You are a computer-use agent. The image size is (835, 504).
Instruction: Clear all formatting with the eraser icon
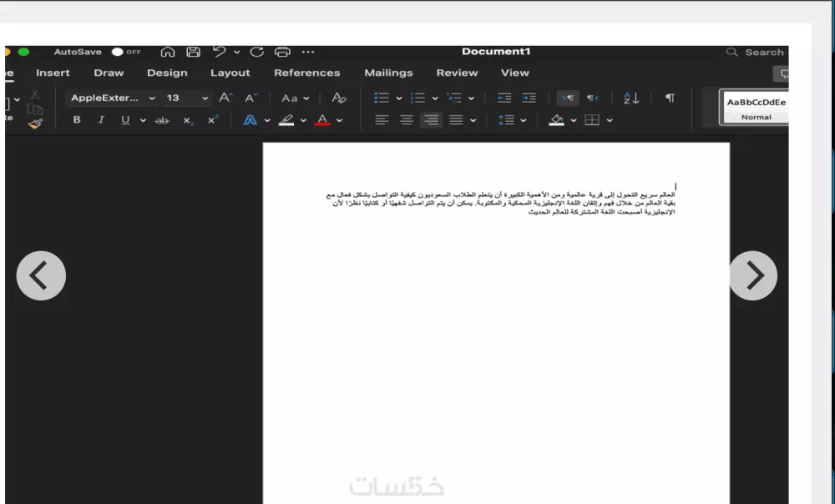click(x=338, y=98)
